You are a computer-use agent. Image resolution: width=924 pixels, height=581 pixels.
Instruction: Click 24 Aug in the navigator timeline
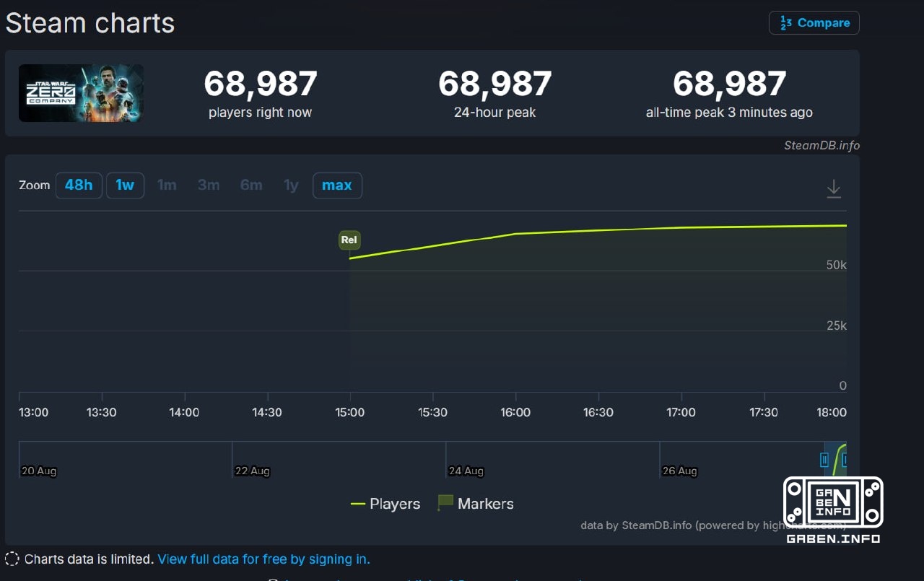click(x=466, y=471)
